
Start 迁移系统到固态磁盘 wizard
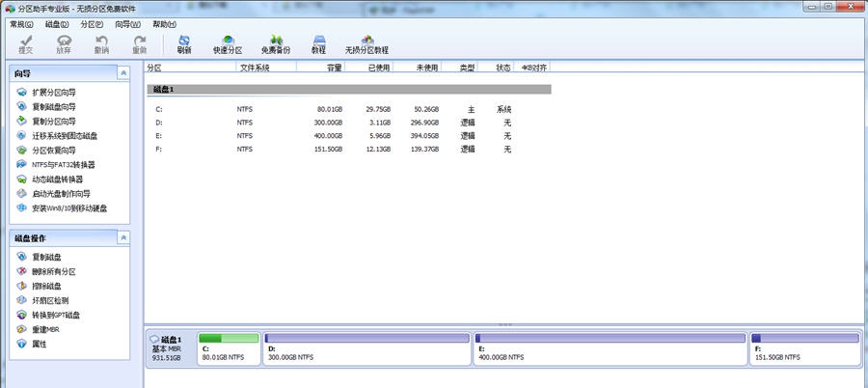pyautogui.click(x=64, y=136)
